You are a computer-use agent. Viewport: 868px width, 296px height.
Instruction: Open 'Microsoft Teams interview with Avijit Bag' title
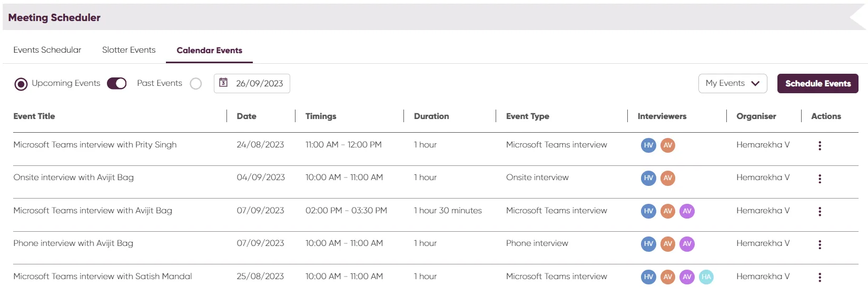pos(93,211)
